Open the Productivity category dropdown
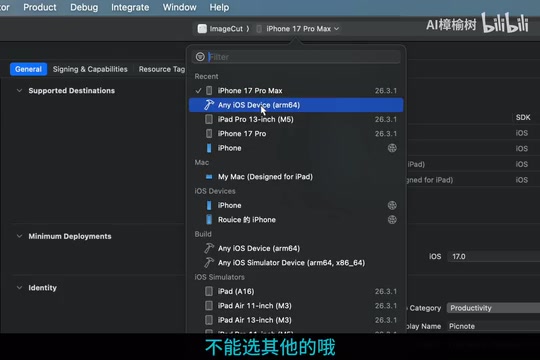Viewport: 540px width, 360px height. [493, 308]
